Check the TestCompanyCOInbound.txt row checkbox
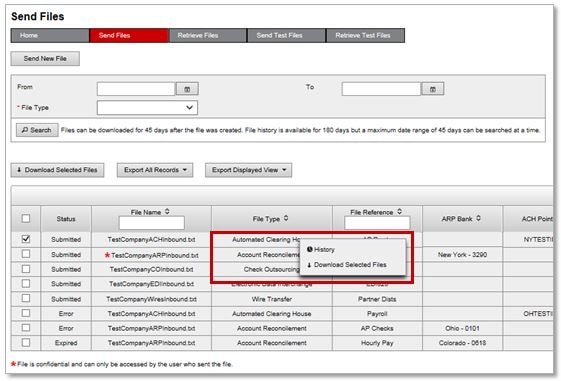The image size is (561, 381). (x=26, y=269)
